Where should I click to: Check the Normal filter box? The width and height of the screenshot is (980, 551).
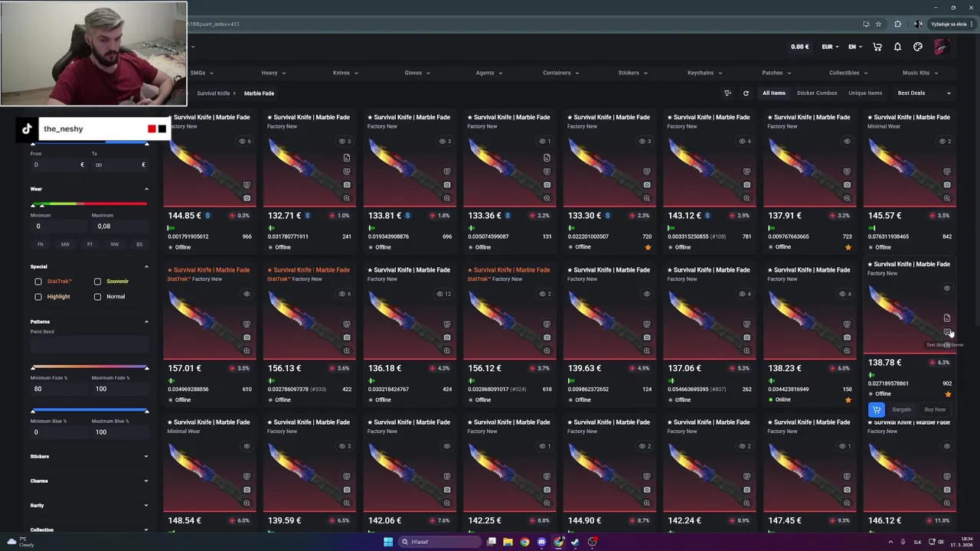(x=97, y=297)
